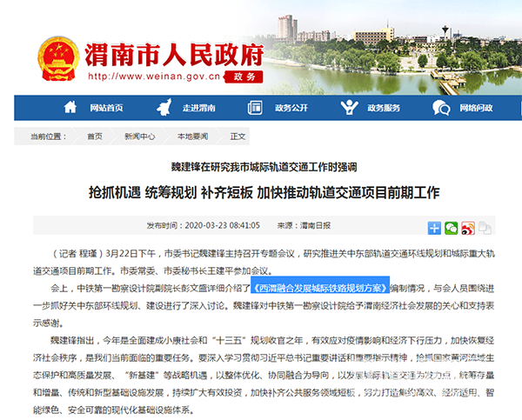
Task: Click the Weinan map icon in navigation
Action: pos(164,107)
